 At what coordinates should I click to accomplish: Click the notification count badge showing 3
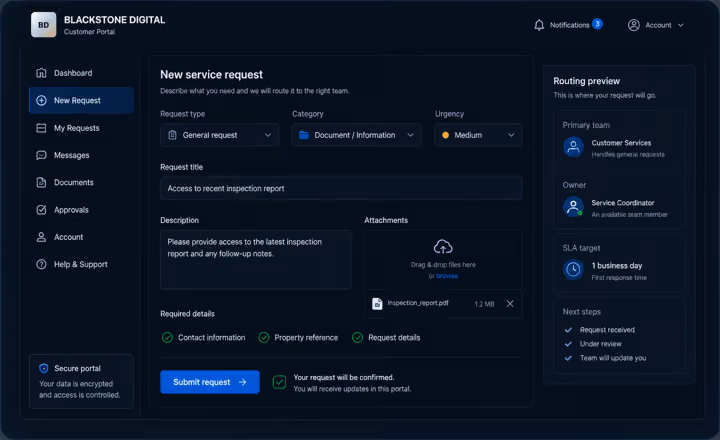click(x=597, y=24)
